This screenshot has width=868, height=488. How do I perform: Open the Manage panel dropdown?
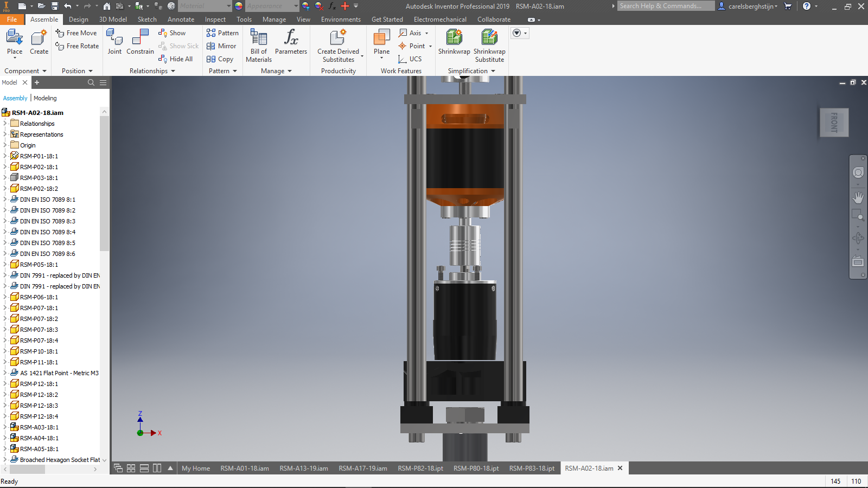[x=276, y=71]
